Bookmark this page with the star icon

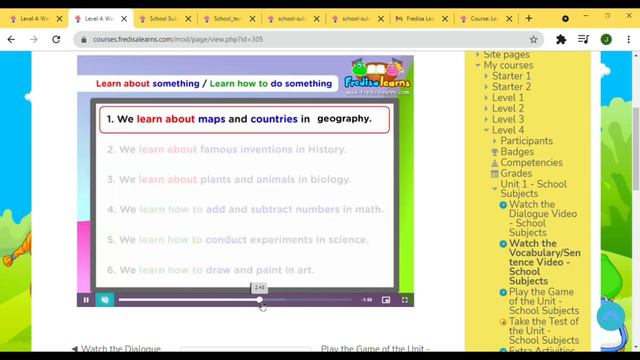click(x=533, y=40)
